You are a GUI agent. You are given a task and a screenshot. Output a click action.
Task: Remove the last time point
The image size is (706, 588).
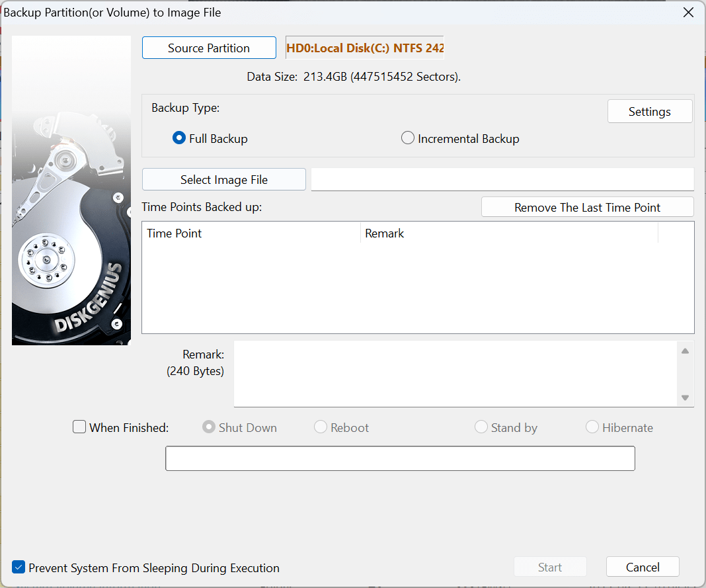point(587,207)
